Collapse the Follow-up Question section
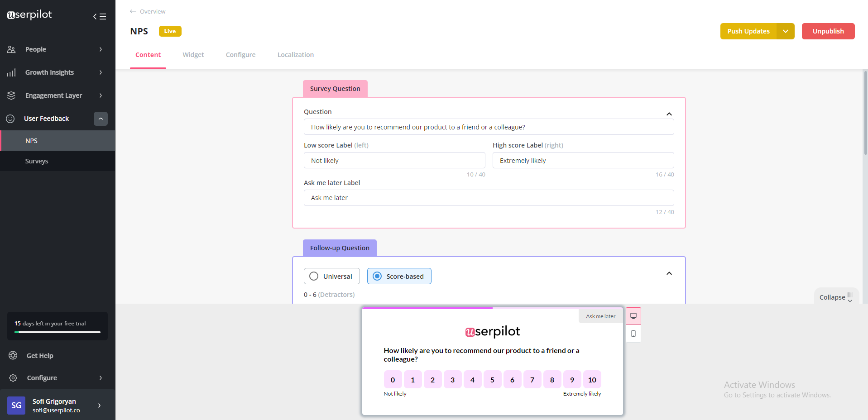 (x=669, y=273)
